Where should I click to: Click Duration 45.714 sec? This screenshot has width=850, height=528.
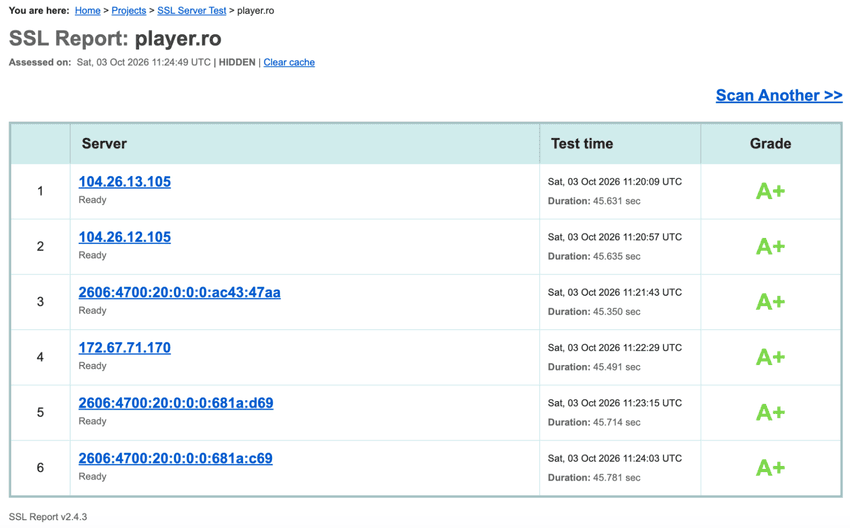point(594,422)
